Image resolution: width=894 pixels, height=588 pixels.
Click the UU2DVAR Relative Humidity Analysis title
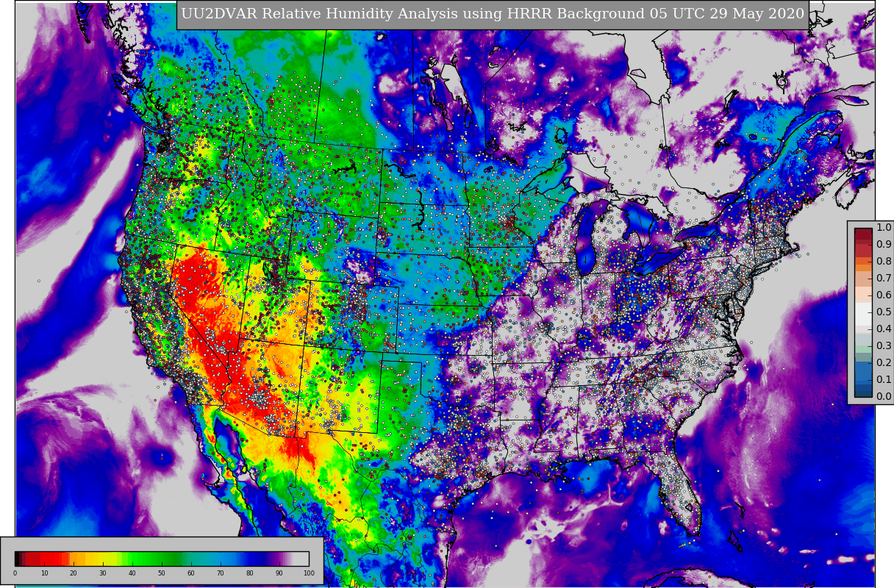pyautogui.click(x=493, y=15)
